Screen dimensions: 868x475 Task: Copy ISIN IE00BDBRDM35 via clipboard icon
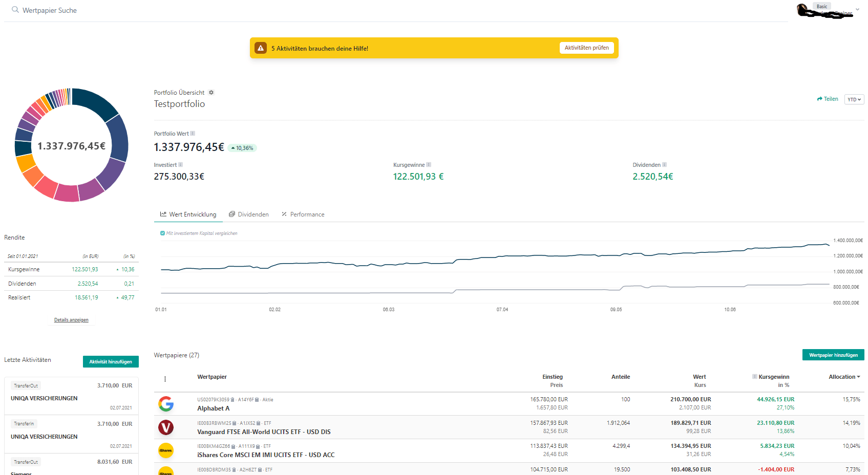[234, 470]
